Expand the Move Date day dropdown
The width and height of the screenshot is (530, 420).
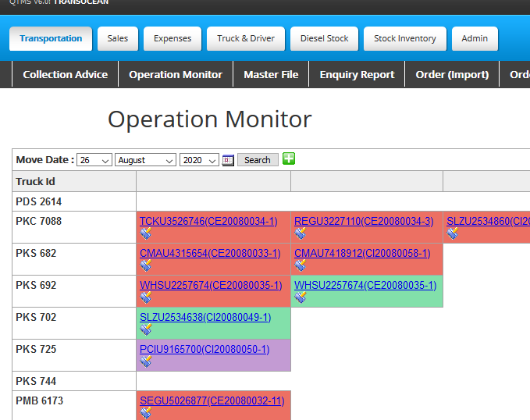[x=94, y=160]
